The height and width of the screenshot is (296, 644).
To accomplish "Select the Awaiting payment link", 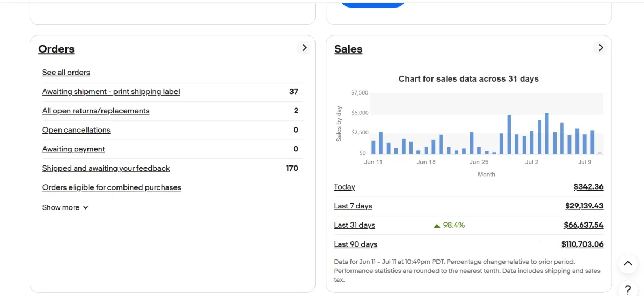I will pos(74,149).
